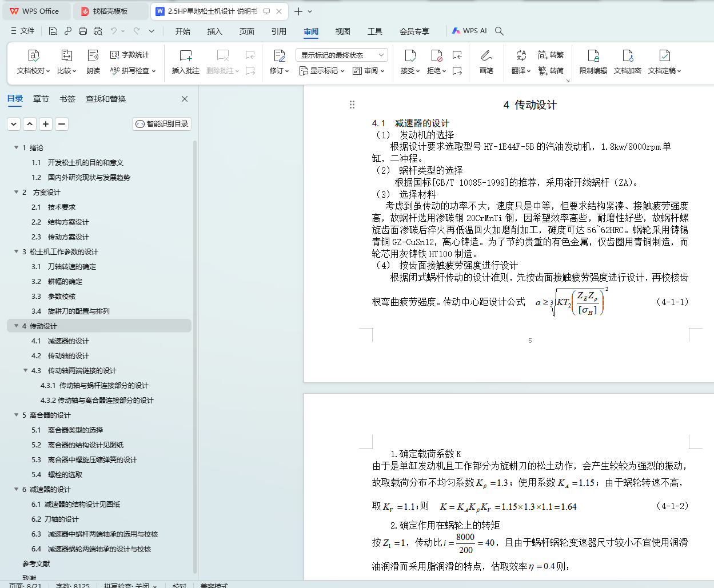
Task: Open the 审阅 pane dropdown
Action: point(368,71)
